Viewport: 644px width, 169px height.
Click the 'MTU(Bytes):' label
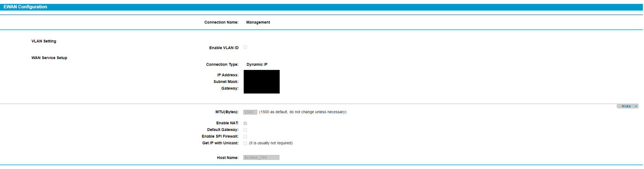click(x=227, y=112)
